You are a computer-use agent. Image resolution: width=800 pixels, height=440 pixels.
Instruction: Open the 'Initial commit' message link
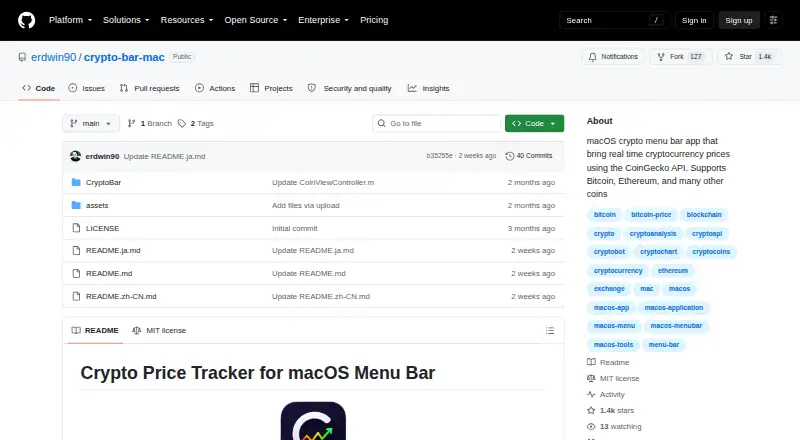tap(294, 228)
